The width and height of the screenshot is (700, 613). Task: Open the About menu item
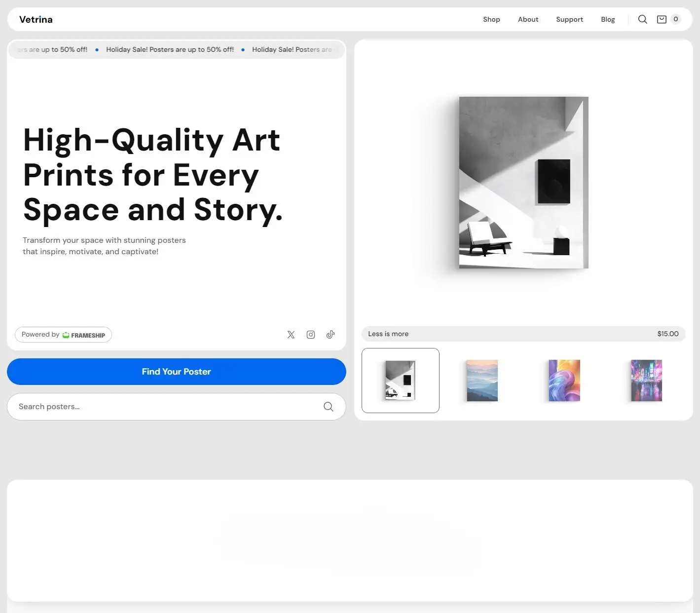[528, 19]
